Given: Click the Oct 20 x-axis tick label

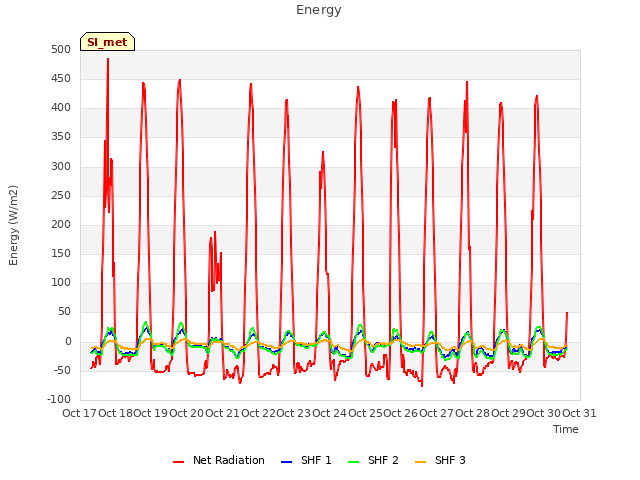Looking at the screenshot, I should pos(186,413).
